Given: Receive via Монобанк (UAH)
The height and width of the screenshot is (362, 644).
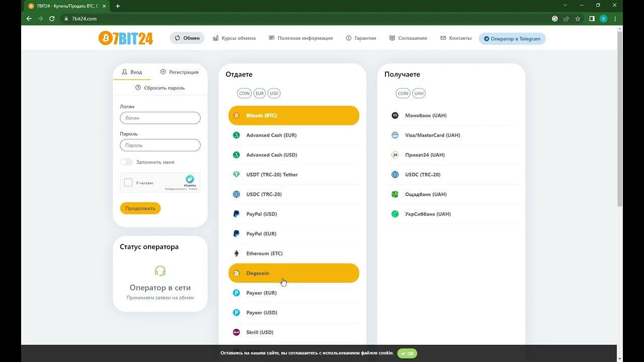Looking at the screenshot, I should pyautogui.click(x=452, y=116).
